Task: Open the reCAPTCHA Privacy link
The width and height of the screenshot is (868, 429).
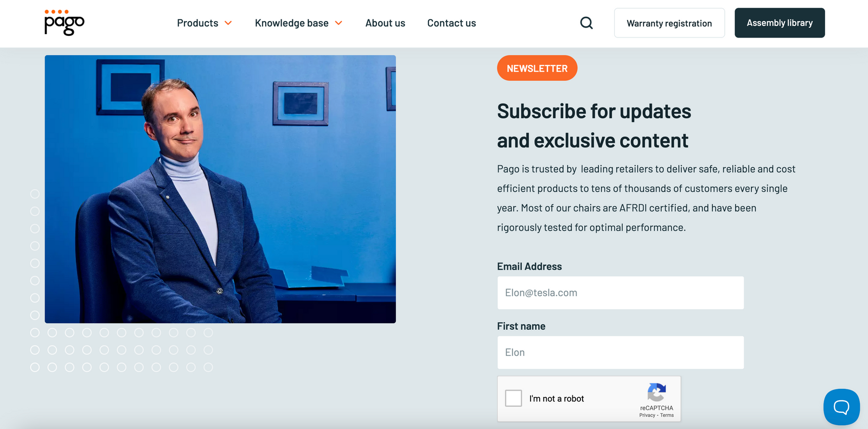Action: [x=647, y=415]
